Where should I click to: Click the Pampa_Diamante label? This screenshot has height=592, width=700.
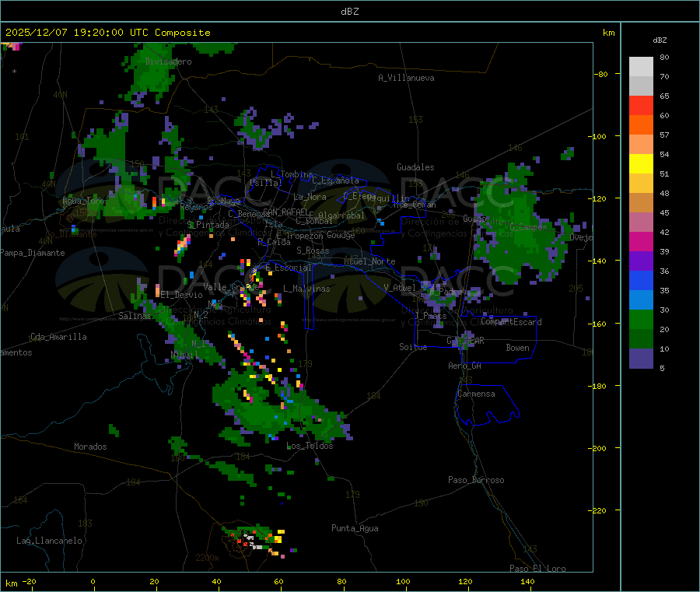[x=32, y=253]
